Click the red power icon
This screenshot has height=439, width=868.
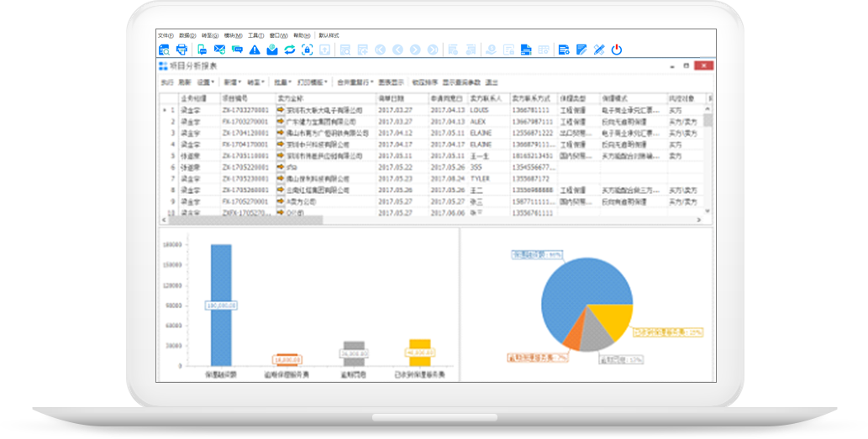616,50
